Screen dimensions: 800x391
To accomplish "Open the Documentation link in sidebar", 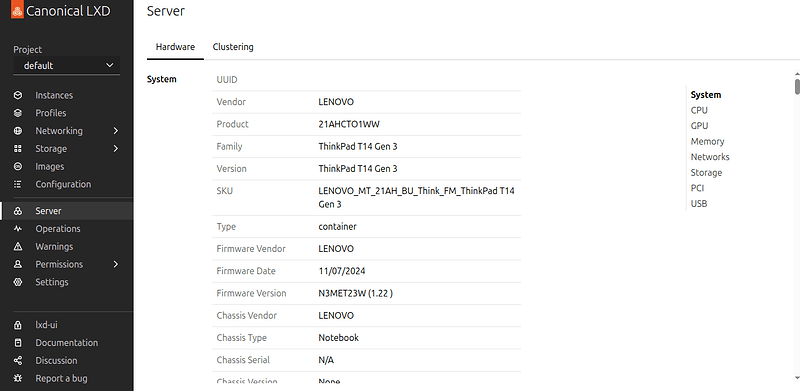I will 66,343.
